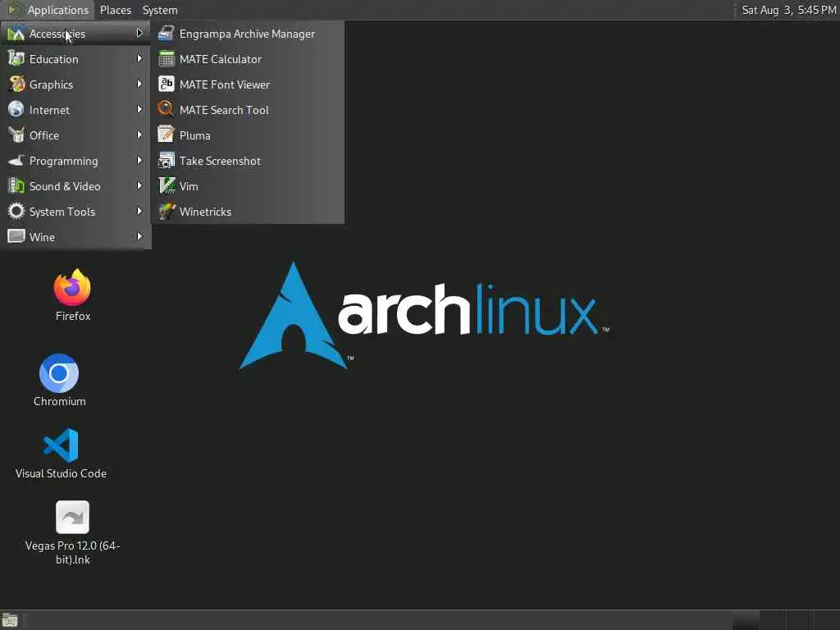Choose "MATE Calculator" label

(x=220, y=59)
